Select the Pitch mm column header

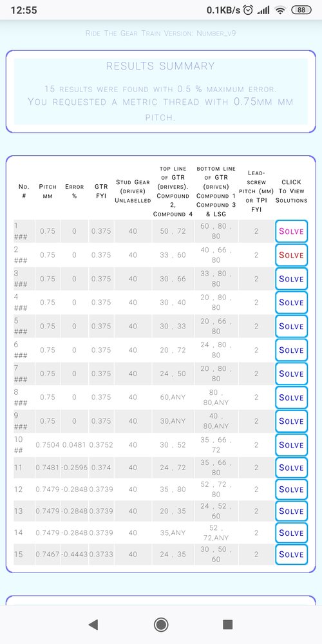click(x=48, y=191)
